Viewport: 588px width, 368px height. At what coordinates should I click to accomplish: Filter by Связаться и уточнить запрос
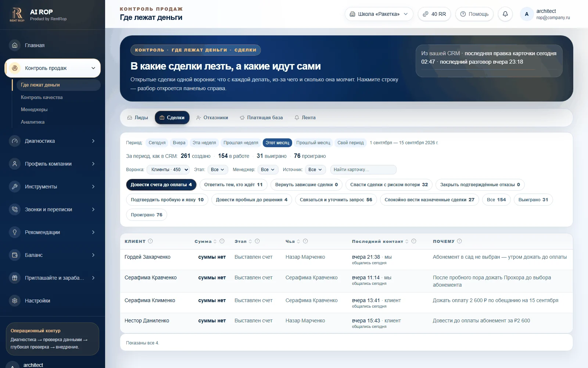336,200
